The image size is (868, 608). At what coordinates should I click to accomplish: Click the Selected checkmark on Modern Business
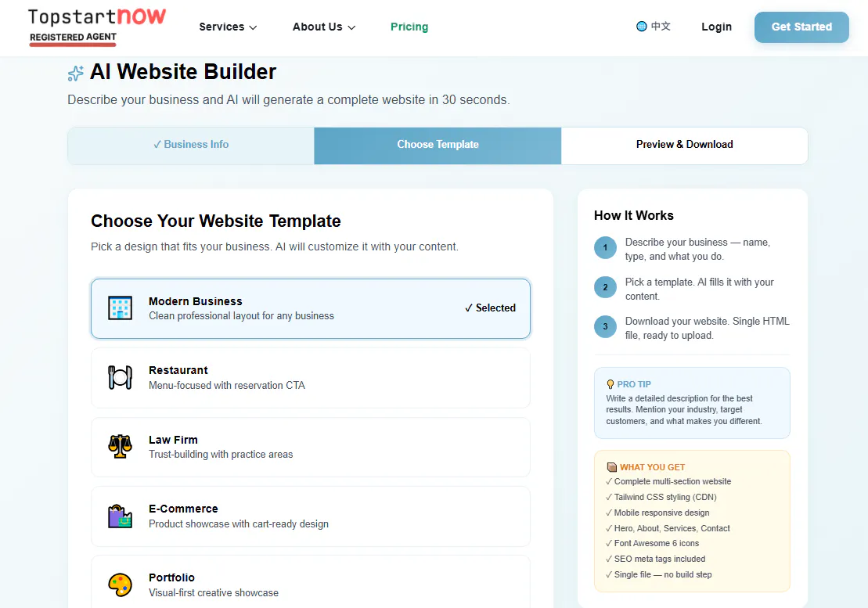pyautogui.click(x=491, y=308)
